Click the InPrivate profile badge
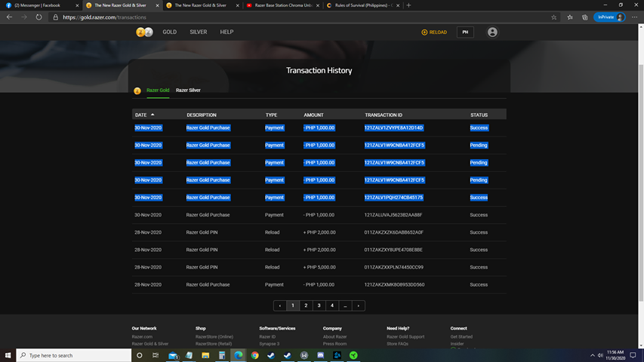644x362 pixels. [x=609, y=17]
